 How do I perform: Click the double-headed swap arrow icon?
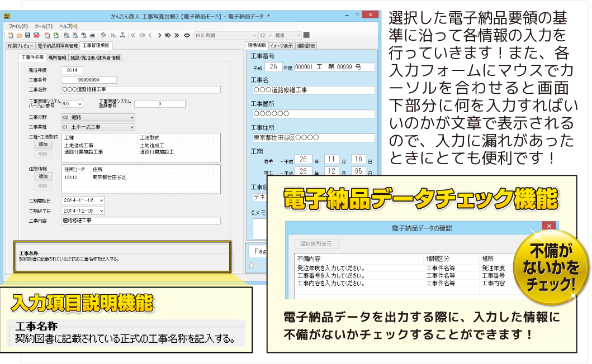[x=187, y=36]
